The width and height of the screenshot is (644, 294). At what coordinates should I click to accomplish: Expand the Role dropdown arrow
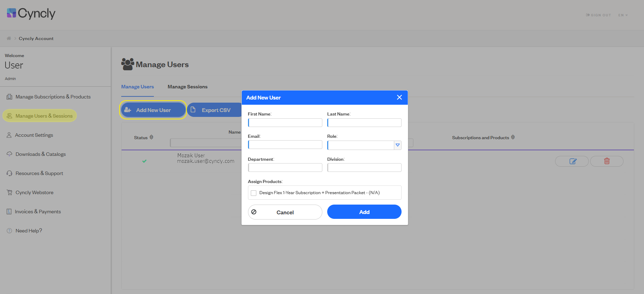398,145
